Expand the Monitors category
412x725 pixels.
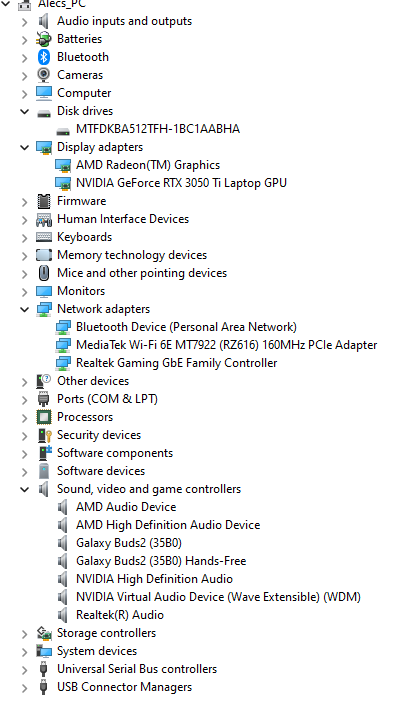pyautogui.click(x=25, y=292)
